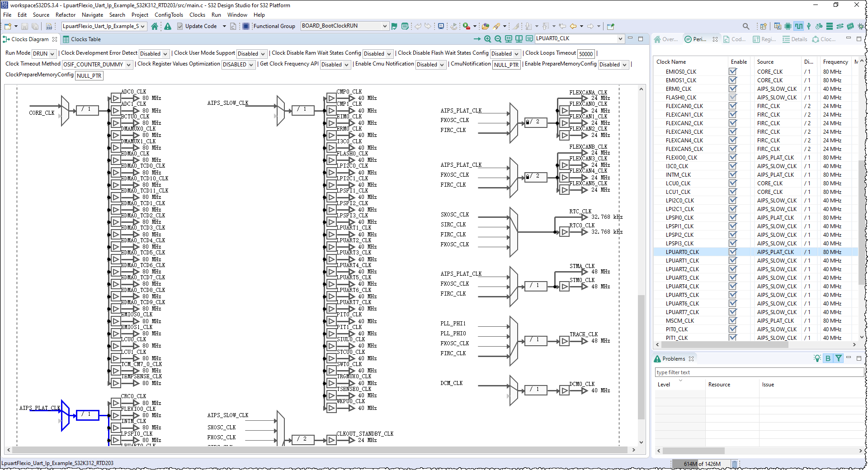
Task: Sort by Frequency column header
Action: tap(835, 62)
